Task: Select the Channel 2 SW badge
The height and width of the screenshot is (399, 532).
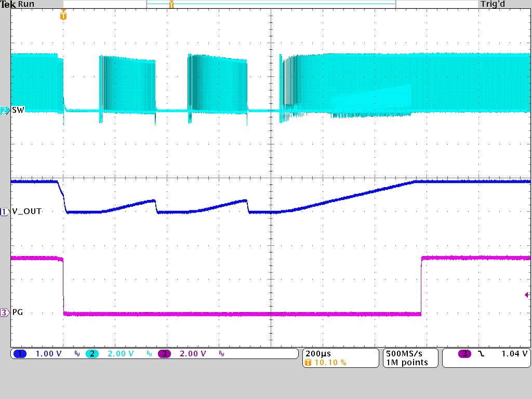Action: point(4,110)
